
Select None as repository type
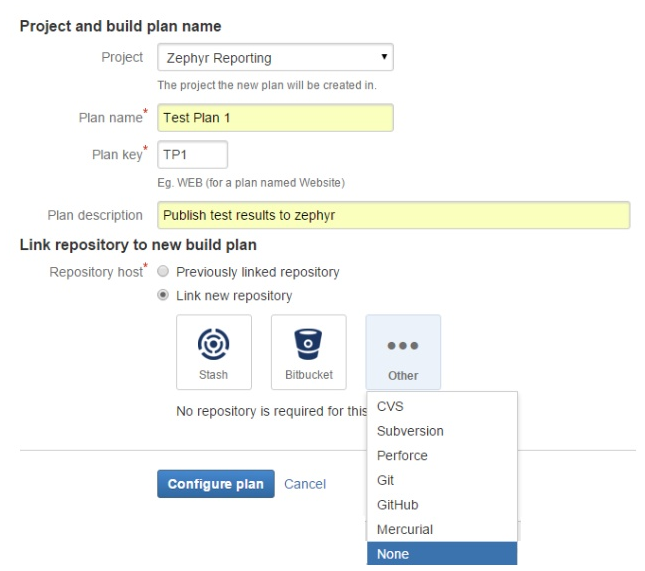(442, 554)
